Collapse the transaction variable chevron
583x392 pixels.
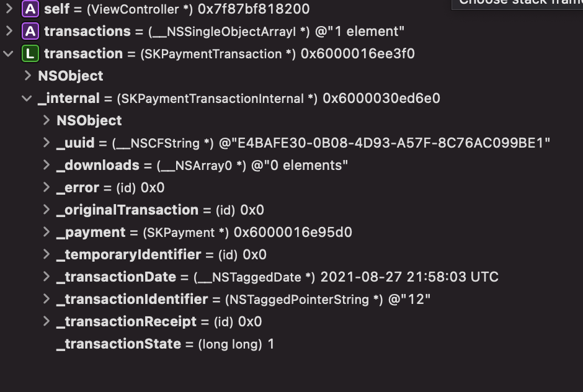click(x=8, y=54)
